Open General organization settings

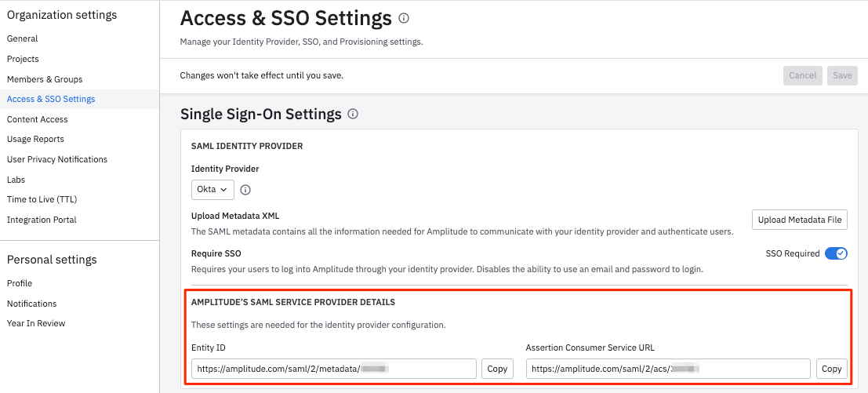(23, 38)
